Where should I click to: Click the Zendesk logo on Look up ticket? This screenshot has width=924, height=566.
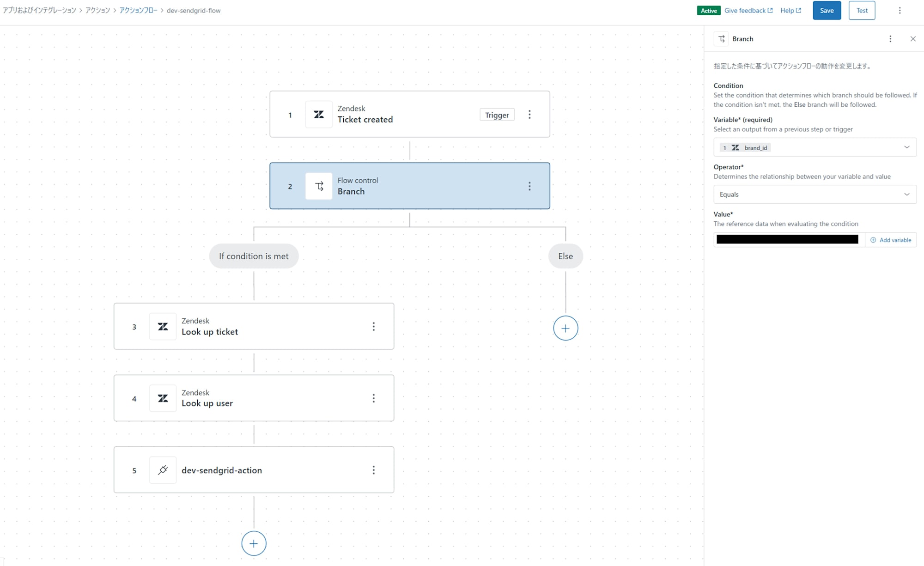click(x=163, y=327)
